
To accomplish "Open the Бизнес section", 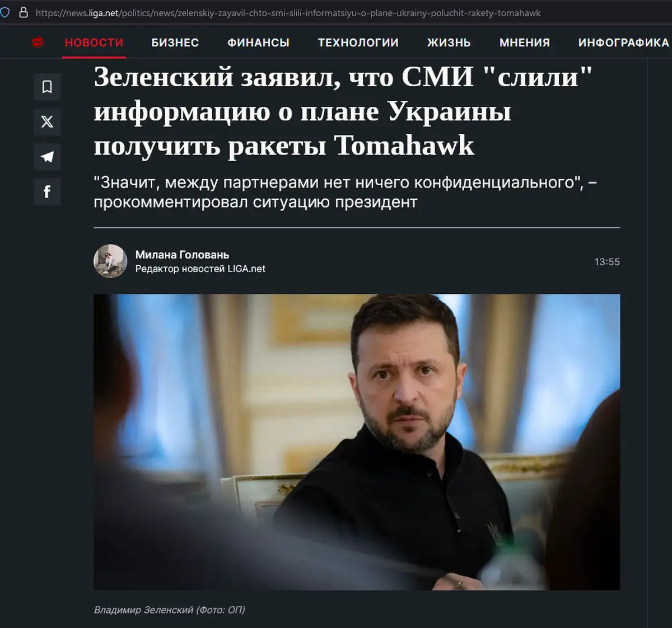I will tap(175, 43).
